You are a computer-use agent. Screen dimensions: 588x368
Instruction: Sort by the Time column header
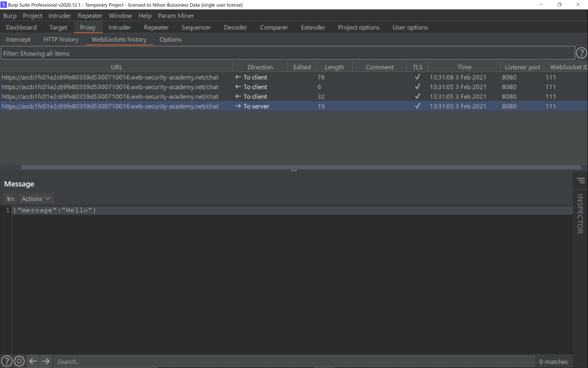point(465,67)
